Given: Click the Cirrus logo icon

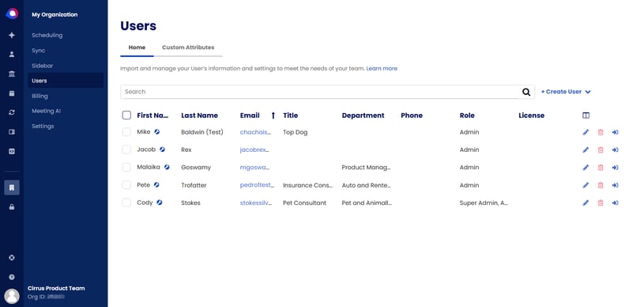Looking at the screenshot, I should click(x=12, y=13).
